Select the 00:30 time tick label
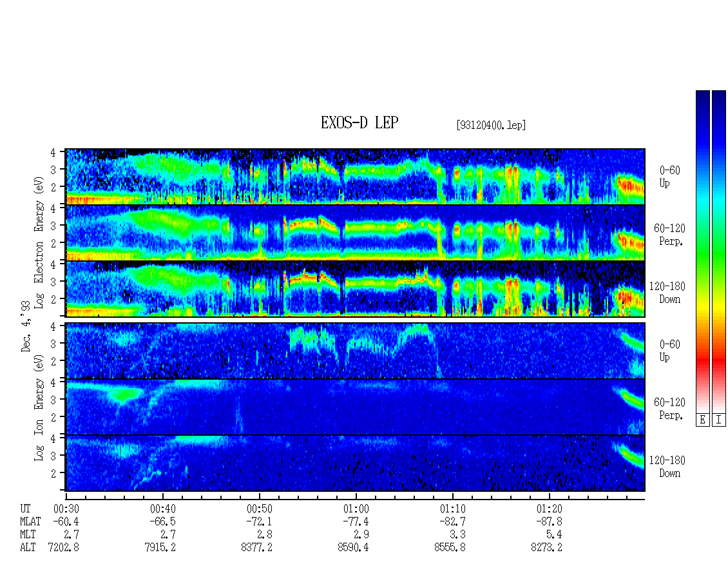 click(66, 509)
